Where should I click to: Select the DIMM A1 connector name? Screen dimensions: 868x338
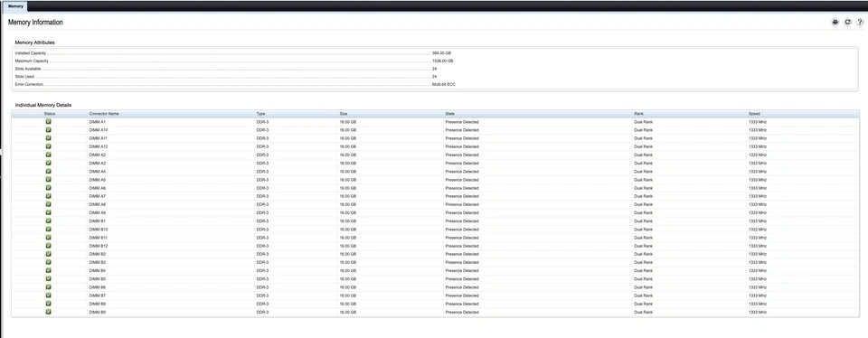tap(97, 121)
